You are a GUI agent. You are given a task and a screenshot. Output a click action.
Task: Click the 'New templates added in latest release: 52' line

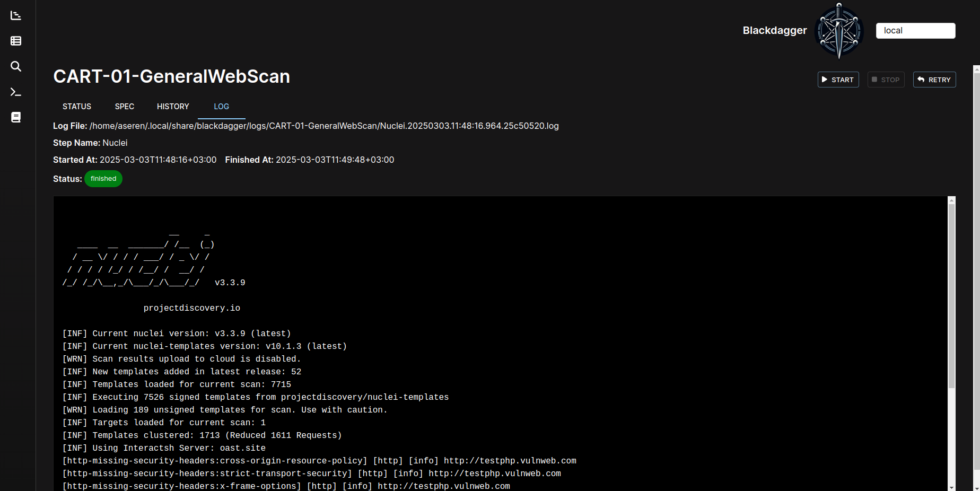(182, 372)
